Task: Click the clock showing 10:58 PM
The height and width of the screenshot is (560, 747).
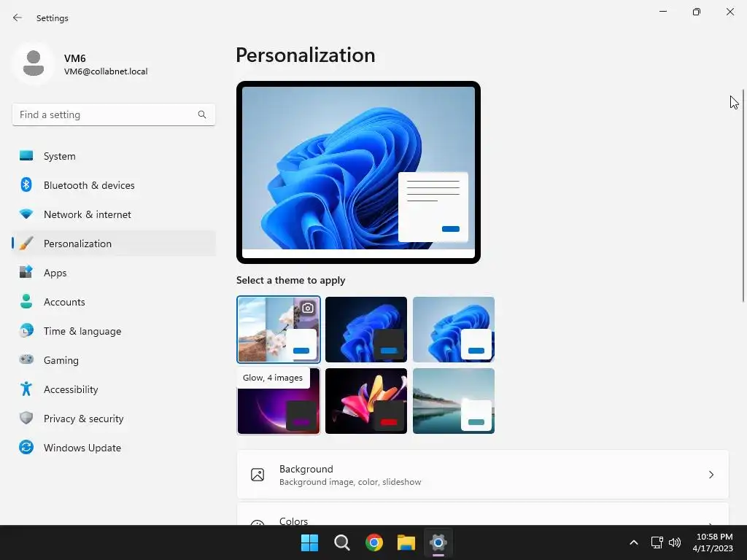Action: (x=714, y=537)
